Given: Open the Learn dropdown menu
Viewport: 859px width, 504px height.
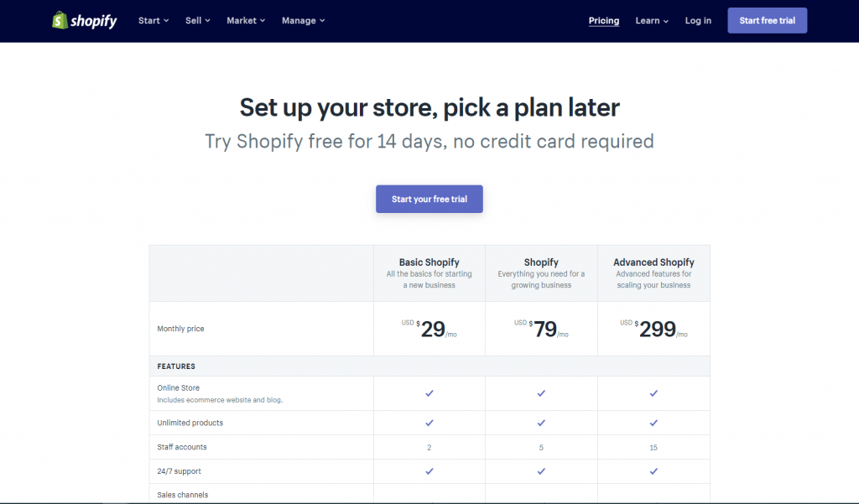Looking at the screenshot, I should point(652,20).
